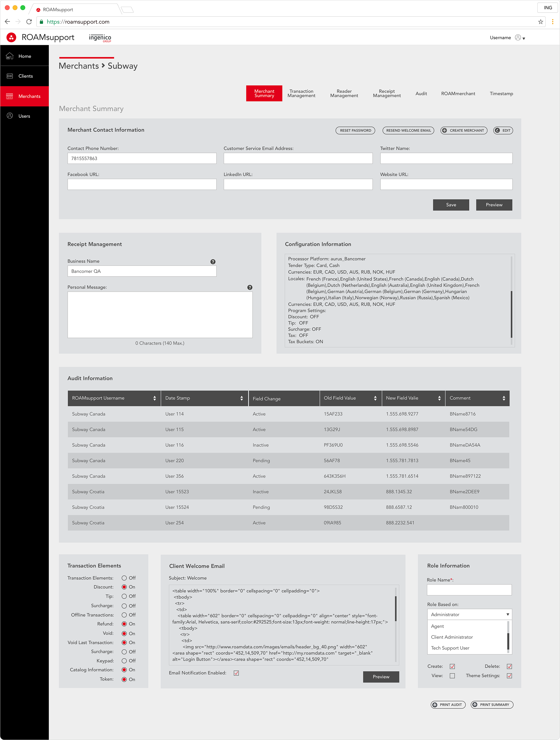
Task: Switch to Transaction Management tab
Action: point(301,93)
